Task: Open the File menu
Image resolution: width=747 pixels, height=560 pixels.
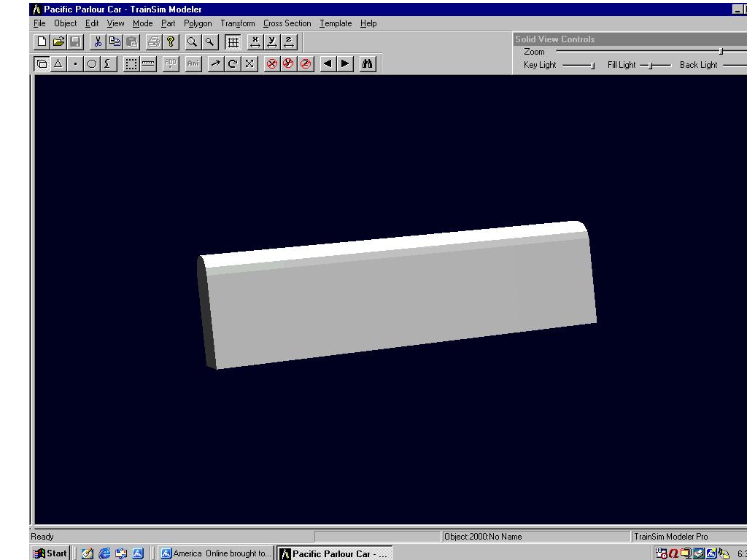Action: coord(39,23)
